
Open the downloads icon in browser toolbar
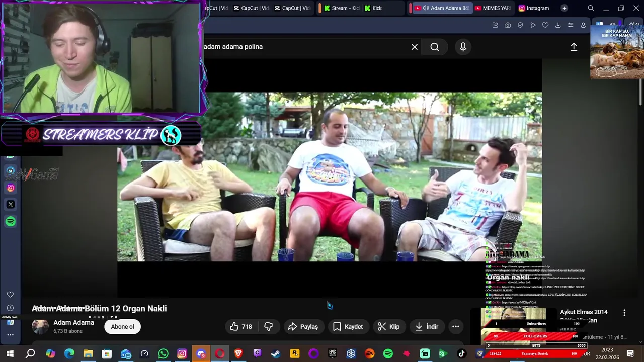558,25
